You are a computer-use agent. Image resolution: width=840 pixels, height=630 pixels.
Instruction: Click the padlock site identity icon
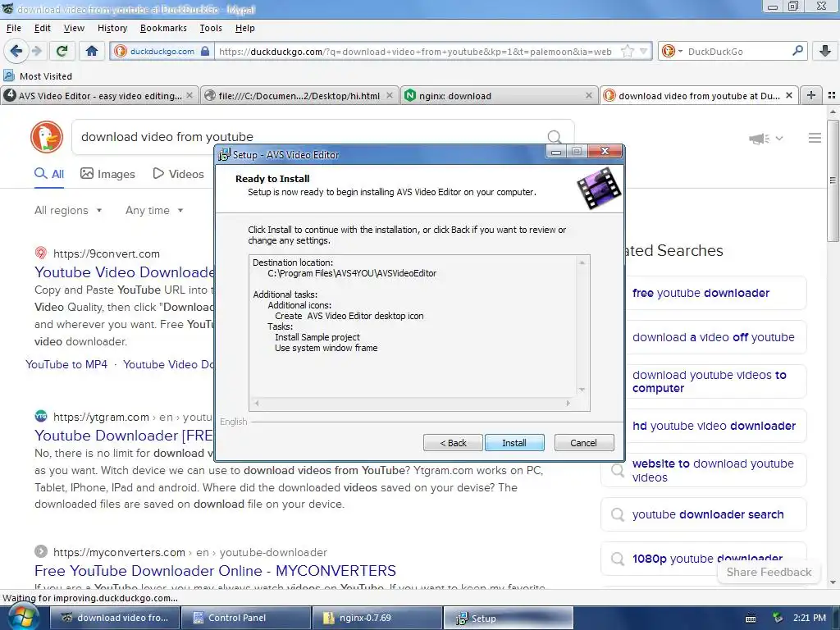coord(204,52)
